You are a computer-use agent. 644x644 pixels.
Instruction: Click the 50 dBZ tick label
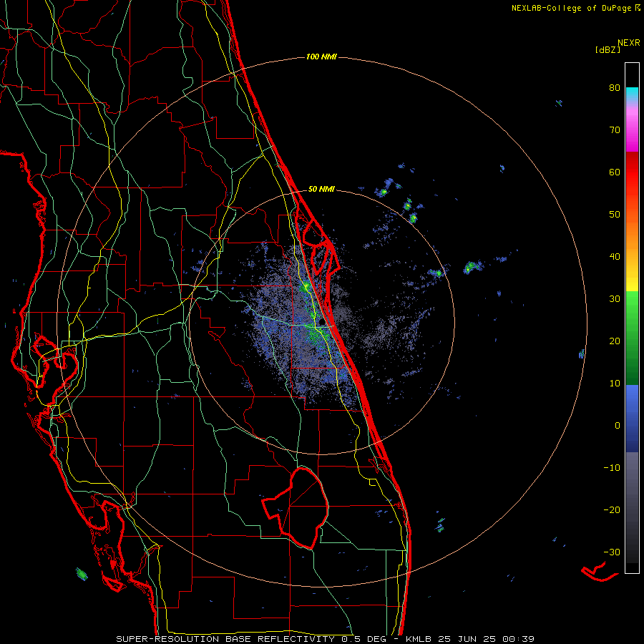pyautogui.click(x=615, y=215)
